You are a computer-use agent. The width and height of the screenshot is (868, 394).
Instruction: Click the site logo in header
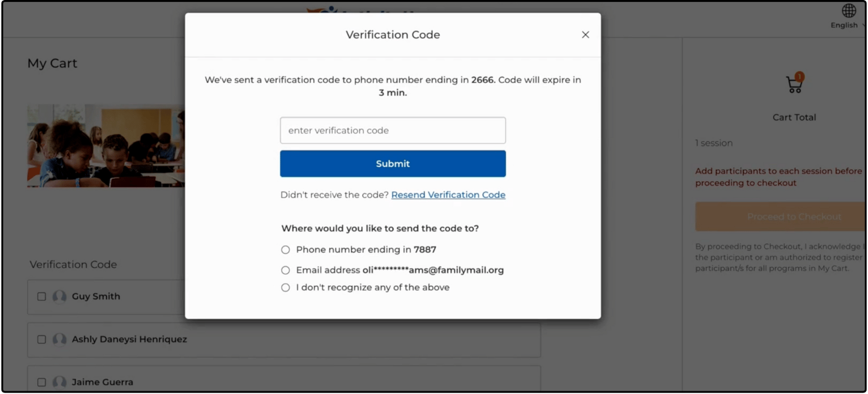click(x=322, y=9)
